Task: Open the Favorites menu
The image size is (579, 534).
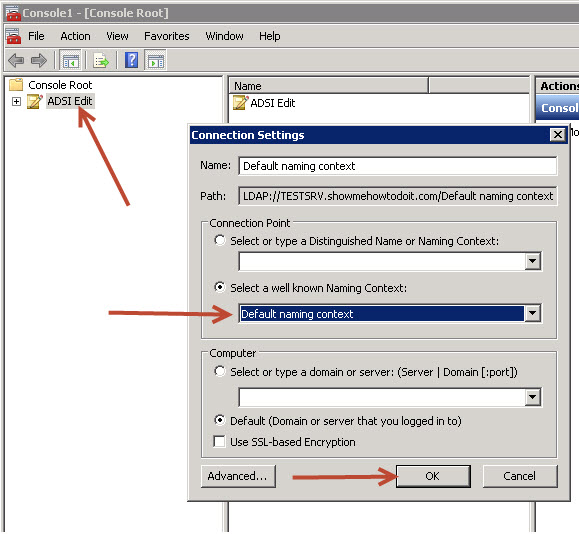Action: [167, 36]
